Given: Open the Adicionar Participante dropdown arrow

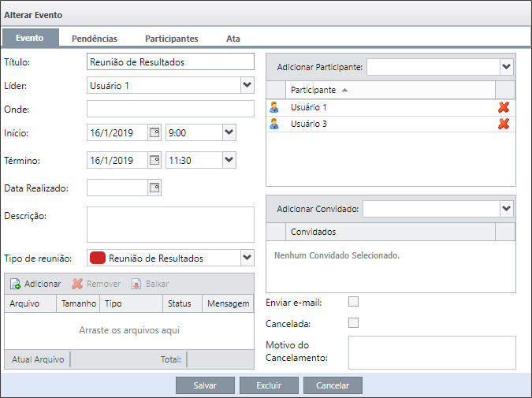Looking at the screenshot, I should pos(507,67).
